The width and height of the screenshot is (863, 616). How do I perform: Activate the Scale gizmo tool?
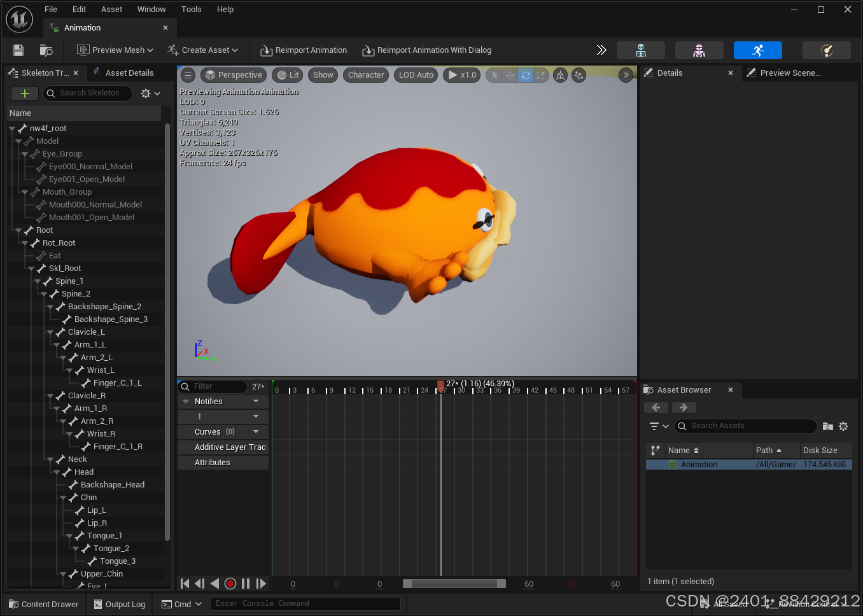tap(540, 75)
